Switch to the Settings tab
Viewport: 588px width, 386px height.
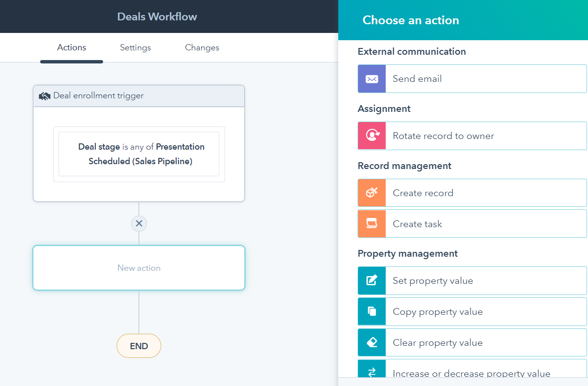(x=135, y=47)
